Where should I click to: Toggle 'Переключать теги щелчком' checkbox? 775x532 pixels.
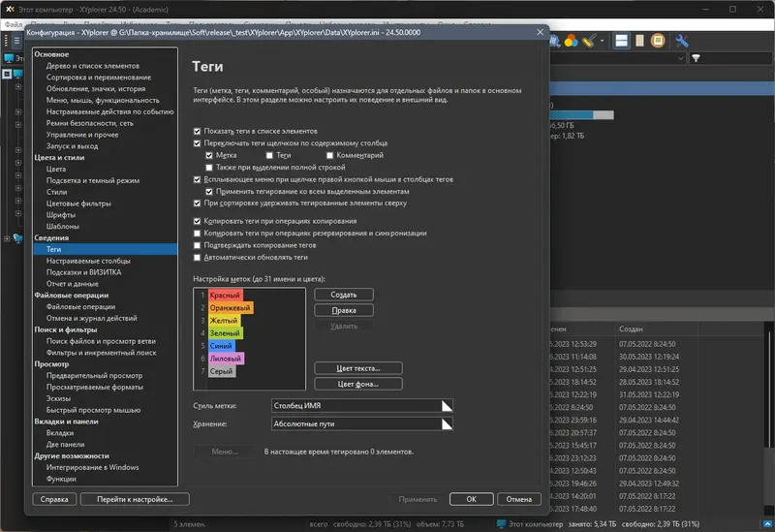pyautogui.click(x=198, y=143)
